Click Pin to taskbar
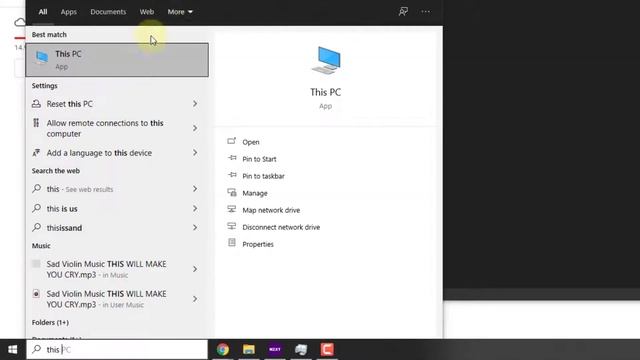Screen dimensions: 640x360 point(263,176)
